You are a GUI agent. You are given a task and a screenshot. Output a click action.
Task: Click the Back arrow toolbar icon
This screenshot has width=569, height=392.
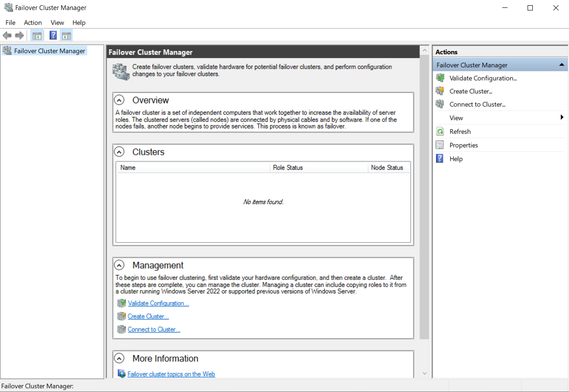point(7,36)
